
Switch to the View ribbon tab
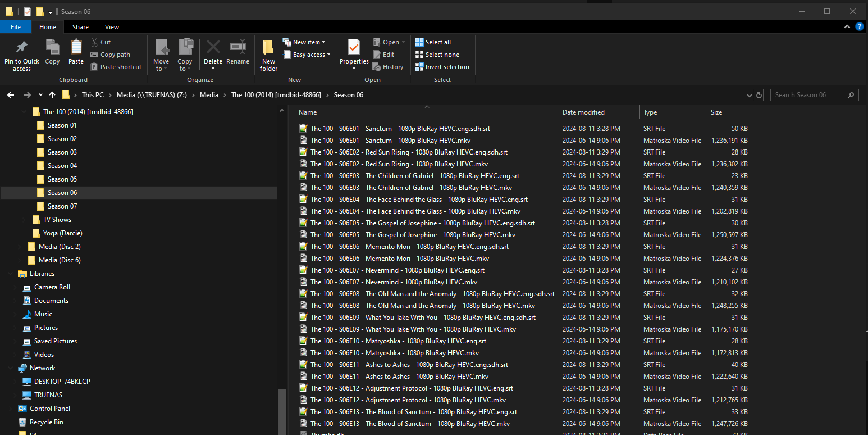pos(112,27)
